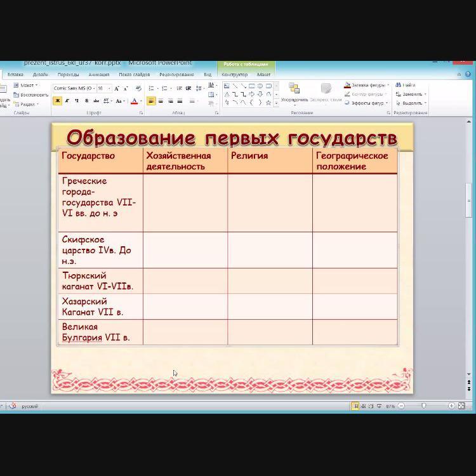Screen dimensions: 476x476
Task: Select the picture shape in shapes gallery
Action: click(227, 86)
